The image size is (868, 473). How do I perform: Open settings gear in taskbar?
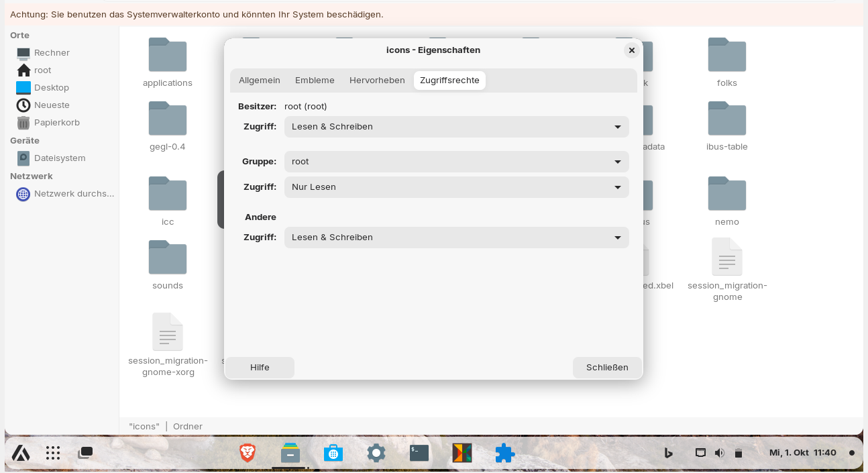pos(376,453)
